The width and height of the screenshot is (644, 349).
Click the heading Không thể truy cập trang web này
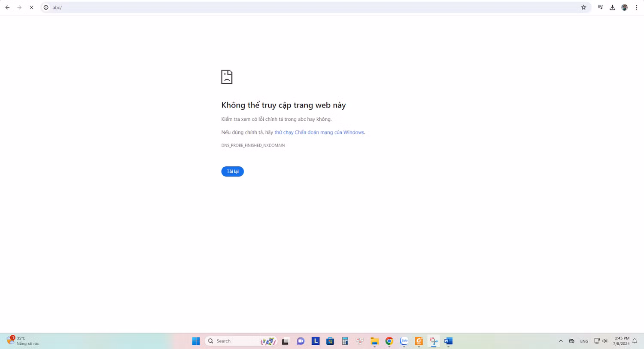[283, 105]
